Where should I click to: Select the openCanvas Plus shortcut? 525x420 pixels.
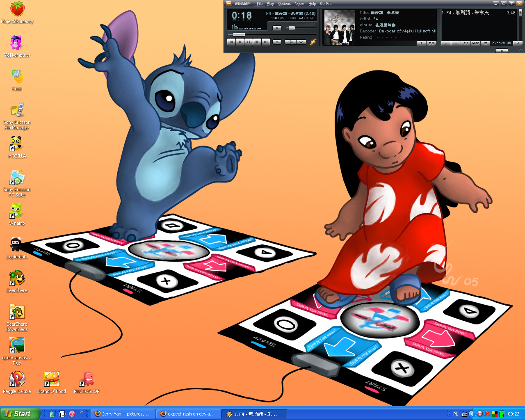point(17,352)
